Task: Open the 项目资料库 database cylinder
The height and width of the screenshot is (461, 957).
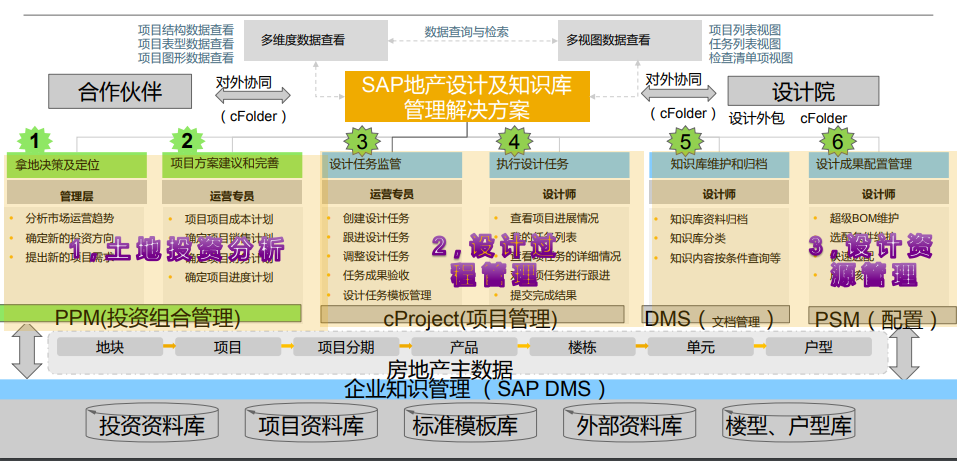Action: point(311,423)
